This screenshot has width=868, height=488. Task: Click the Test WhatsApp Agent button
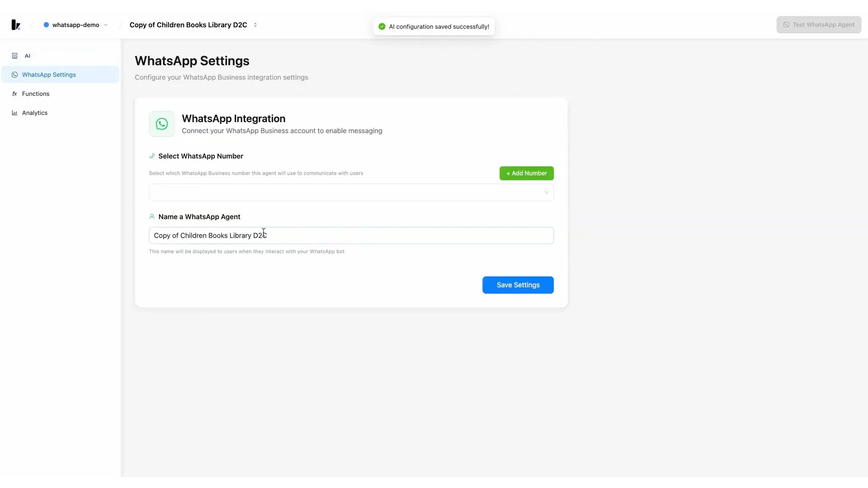pos(818,25)
